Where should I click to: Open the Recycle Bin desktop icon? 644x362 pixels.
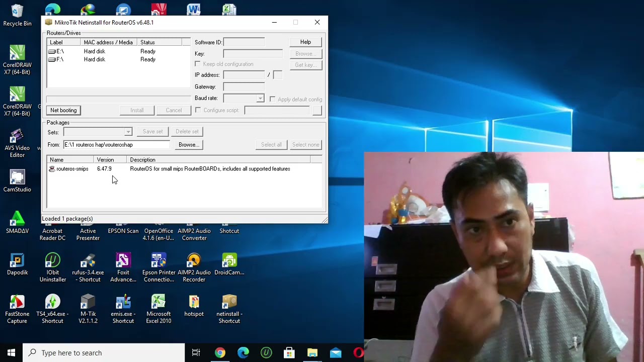17,15
